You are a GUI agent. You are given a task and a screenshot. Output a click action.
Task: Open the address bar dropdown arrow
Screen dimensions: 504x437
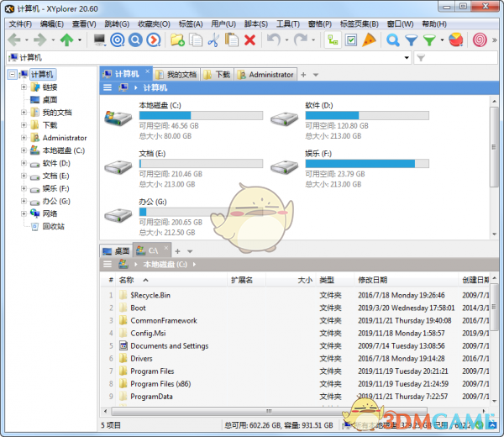point(407,58)
